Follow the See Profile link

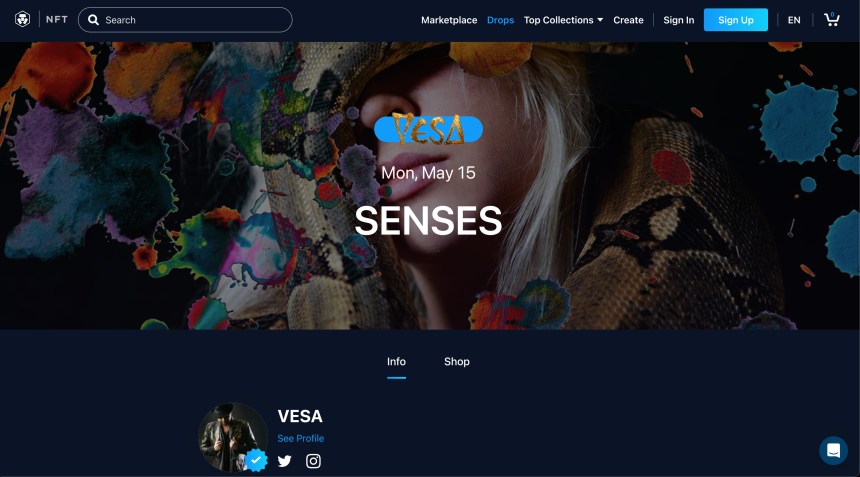pyautogui.click(x=301, y=438)
